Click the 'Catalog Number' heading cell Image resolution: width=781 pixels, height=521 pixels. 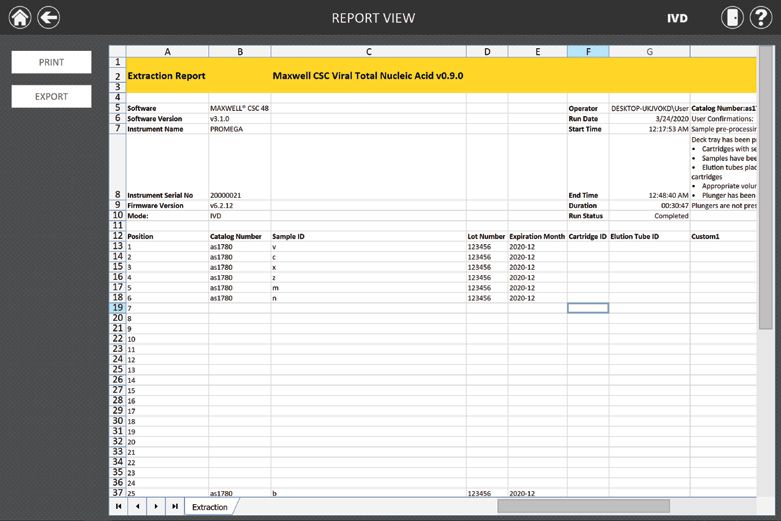tap(240, 237)
